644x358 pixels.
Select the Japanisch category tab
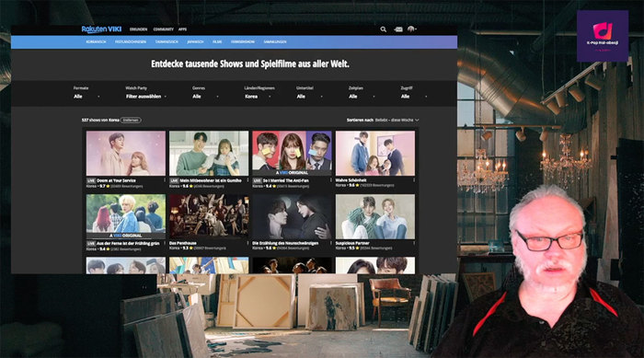tap(195, 42)
